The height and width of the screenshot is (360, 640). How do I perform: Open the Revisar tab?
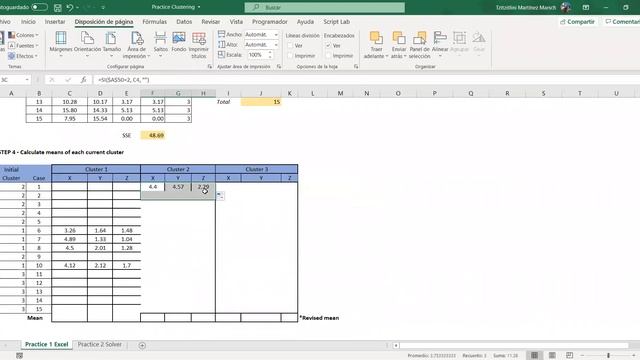click(211, 22)
